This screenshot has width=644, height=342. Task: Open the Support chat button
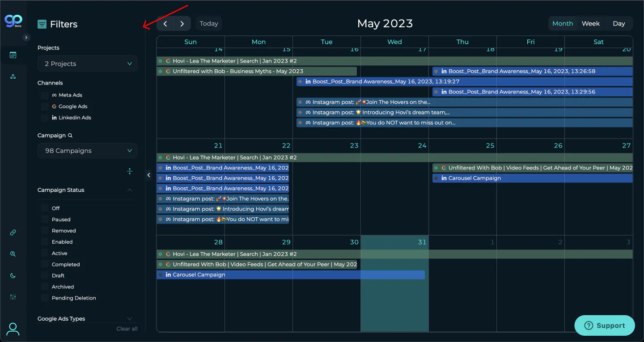pyautogui.click(x=605, y=325)
